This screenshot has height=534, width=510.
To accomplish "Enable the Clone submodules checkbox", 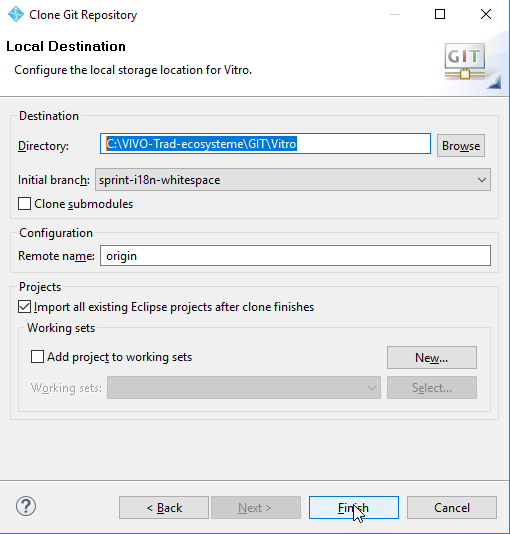I will pyautogui.click(x=25, y=204).
